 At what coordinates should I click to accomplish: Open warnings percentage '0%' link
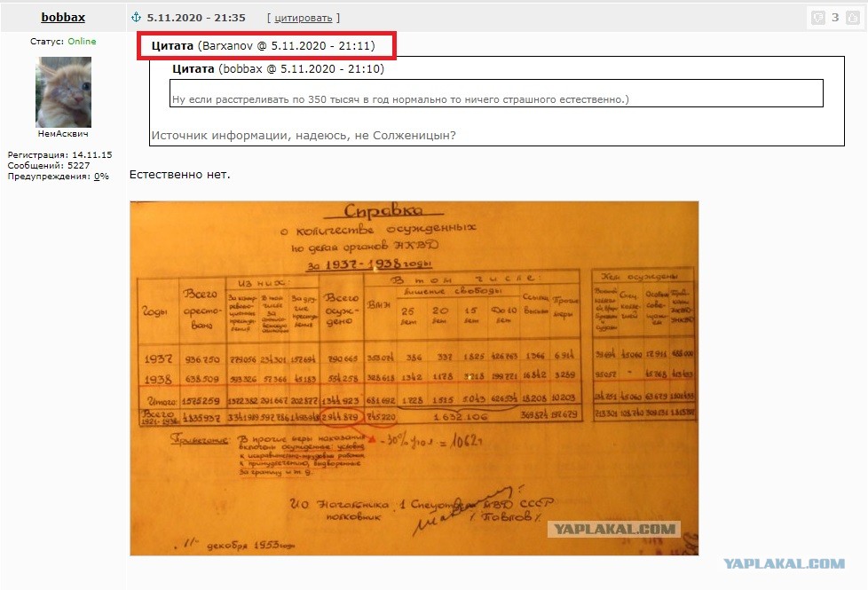coord(101,177)
